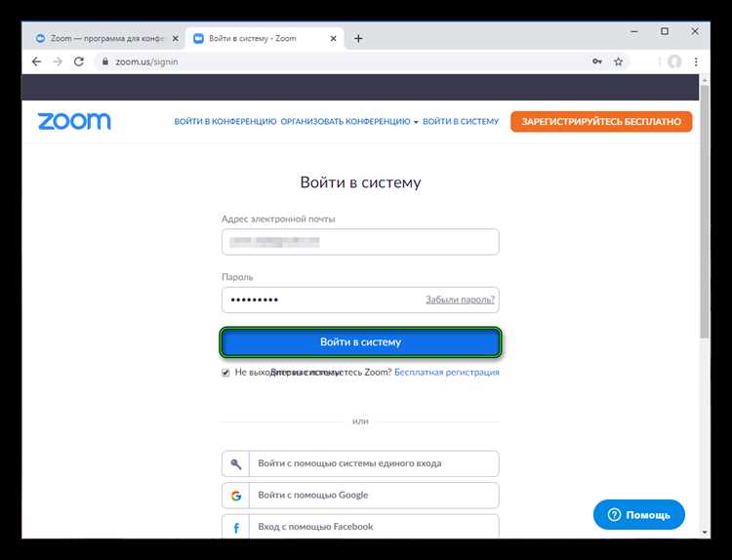Expand 'ОРГАНИЗОВАТЬ КОНФЕРЕНЦИЮ' dropdown
Image resolution: width=732 pixels, height=560 pixels.
tap(349, 121)
